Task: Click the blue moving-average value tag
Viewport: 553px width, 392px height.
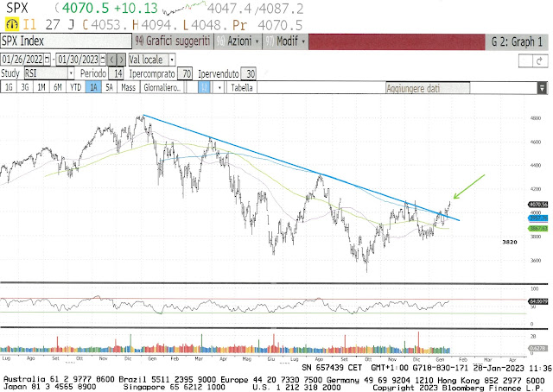Action: 537,218
